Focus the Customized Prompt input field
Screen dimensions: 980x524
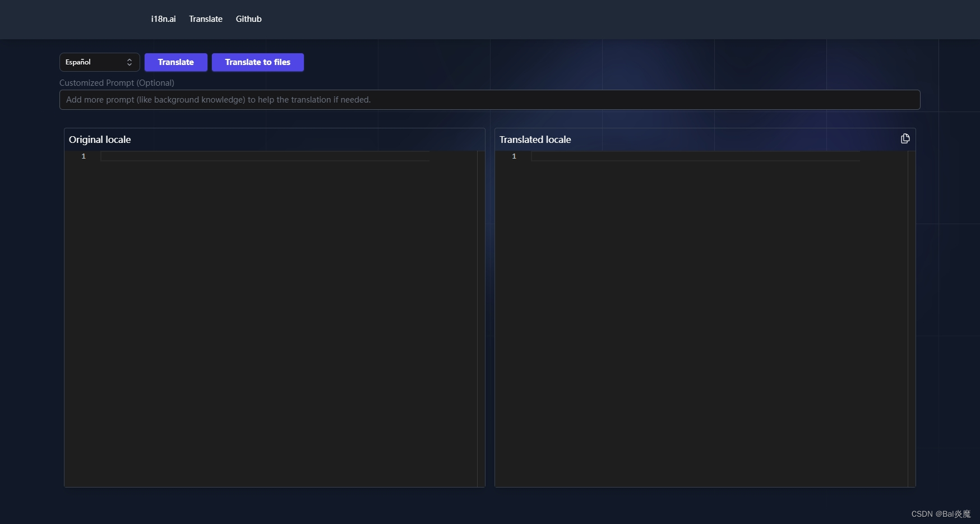490,100
